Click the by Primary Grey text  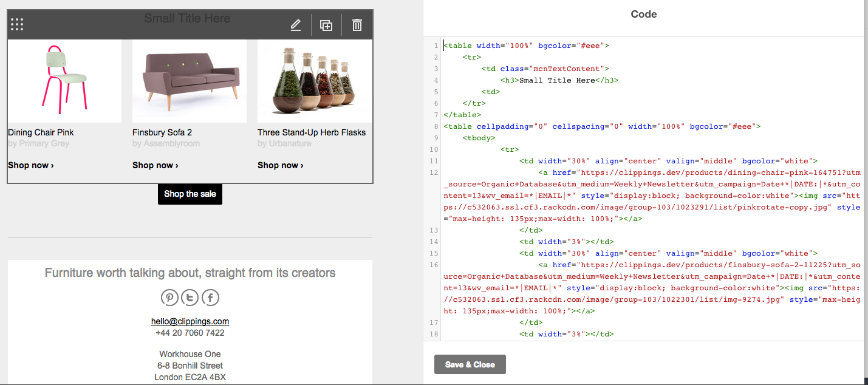pyautogui.click(x=39, y=143)
